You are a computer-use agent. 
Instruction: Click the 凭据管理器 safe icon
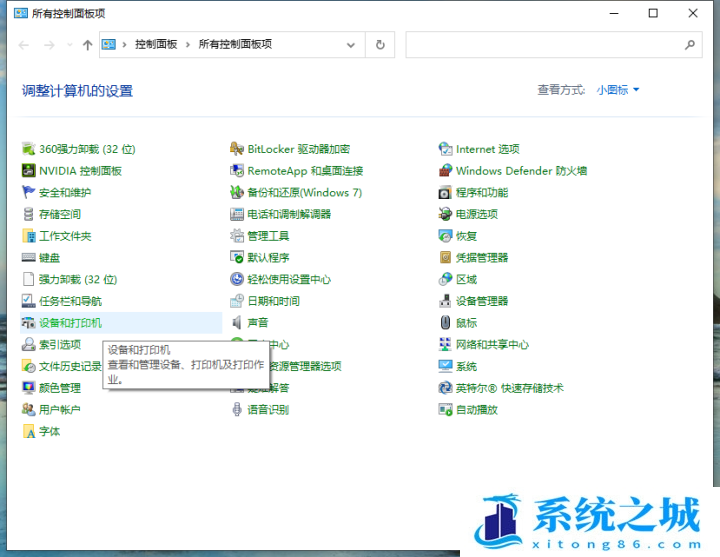tap(445, 257)
